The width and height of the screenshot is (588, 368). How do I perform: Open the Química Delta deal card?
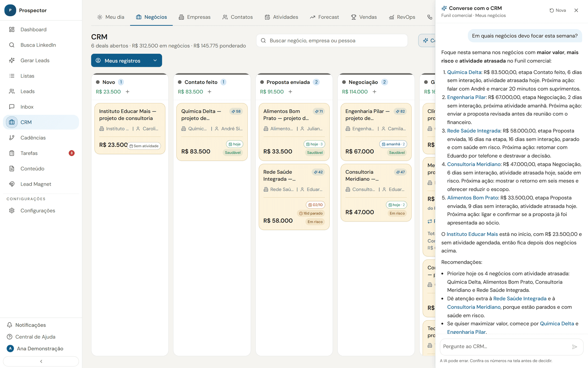pos(212,132)
